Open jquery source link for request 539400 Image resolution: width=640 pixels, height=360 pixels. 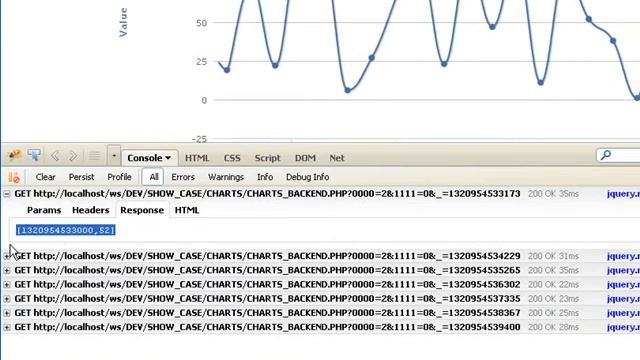click(623, 327)
